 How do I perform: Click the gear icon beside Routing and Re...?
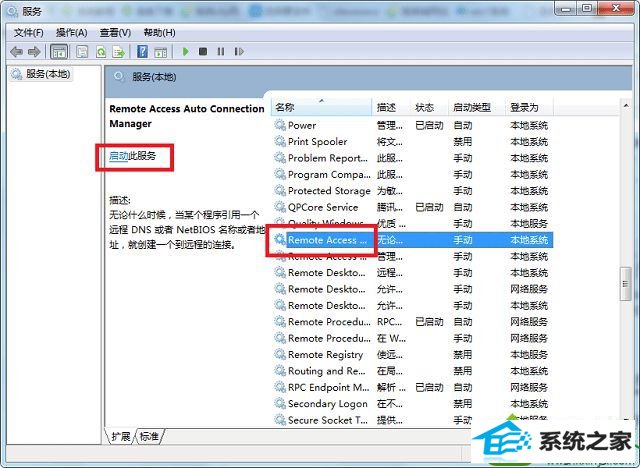[x=280, y=370]
